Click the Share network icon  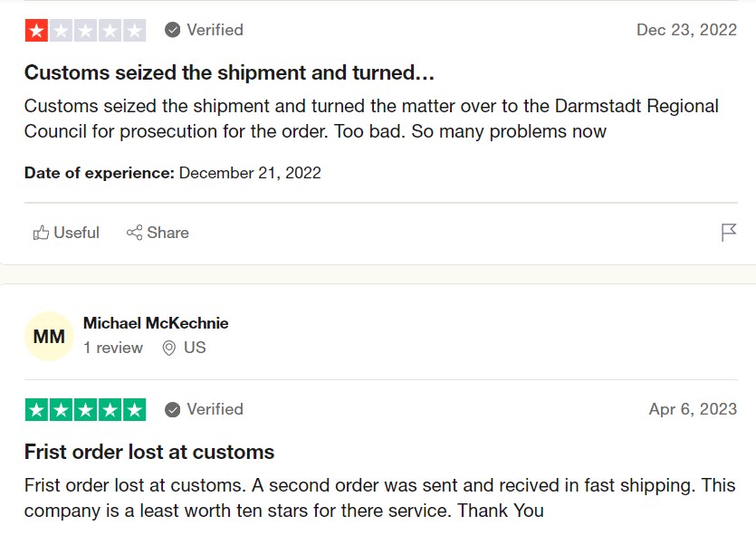(x=135, y=233)
